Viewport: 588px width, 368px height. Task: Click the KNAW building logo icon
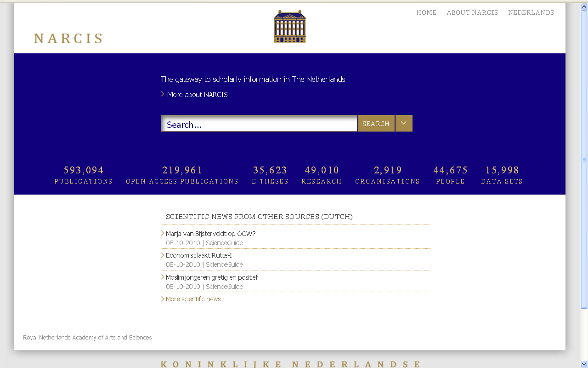click(x=290, y=27)
